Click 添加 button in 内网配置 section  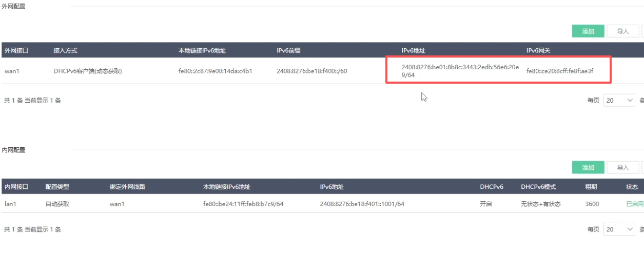tap(588, 168)
